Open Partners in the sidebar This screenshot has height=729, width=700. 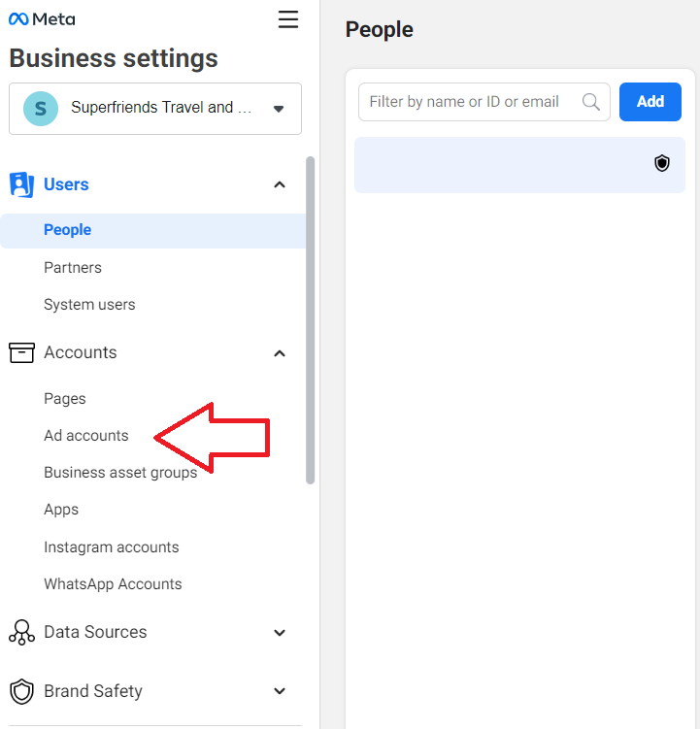73,268
